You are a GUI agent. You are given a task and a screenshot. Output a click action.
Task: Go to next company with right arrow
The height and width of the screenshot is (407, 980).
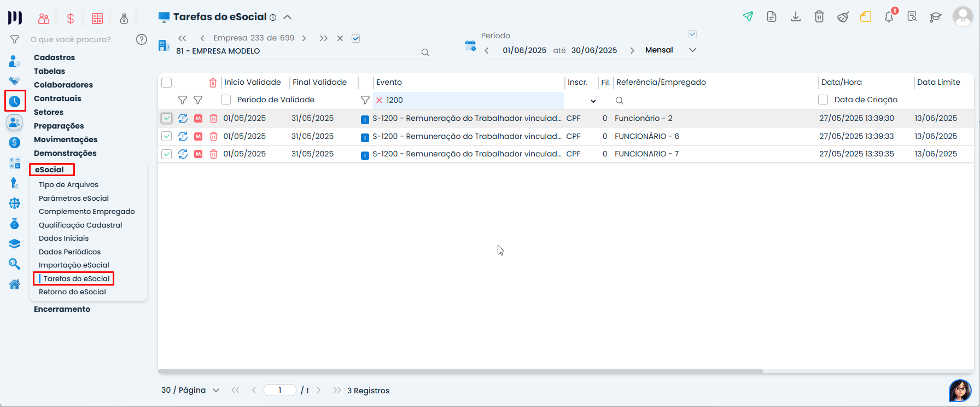[x=304, y=38]
